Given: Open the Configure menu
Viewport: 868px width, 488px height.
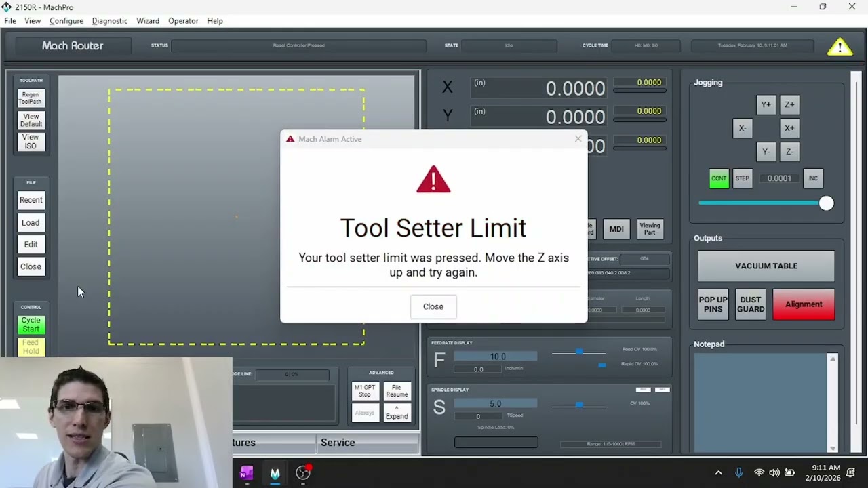Looking at the screenshot, I should point(66,21).
